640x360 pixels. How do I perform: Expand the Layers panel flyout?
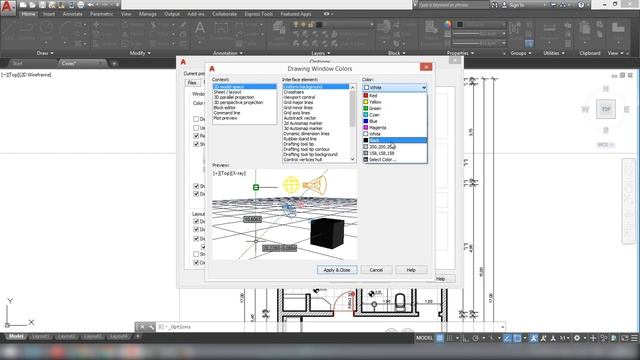[x=320, y=53]
